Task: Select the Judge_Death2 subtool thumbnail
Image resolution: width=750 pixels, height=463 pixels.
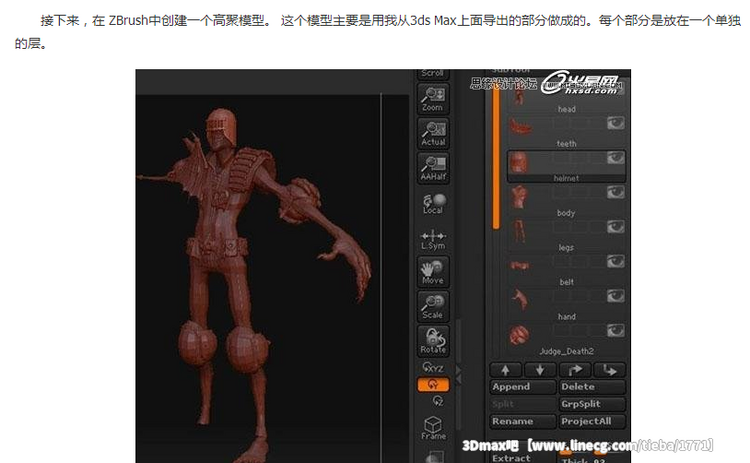Action: coord(519,335)
